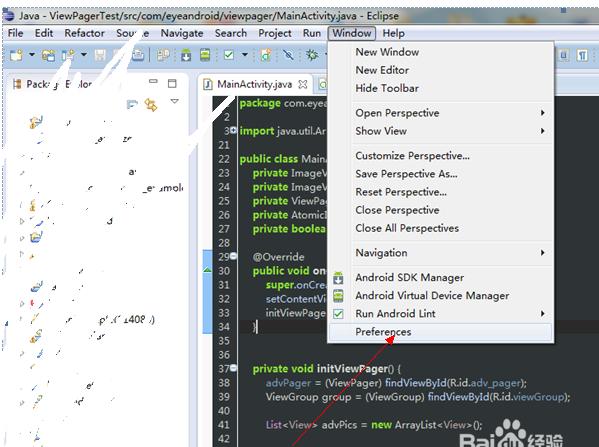Open Preferences from Window menu
The image size is (599, 447).
(x=441, y=332)
